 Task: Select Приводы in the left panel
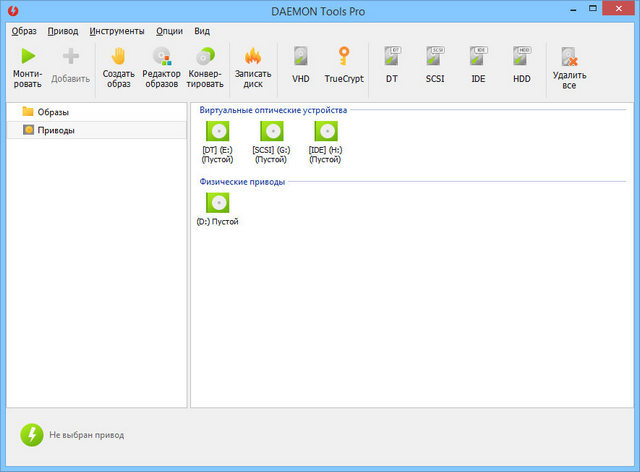click(x=55, y=130)
